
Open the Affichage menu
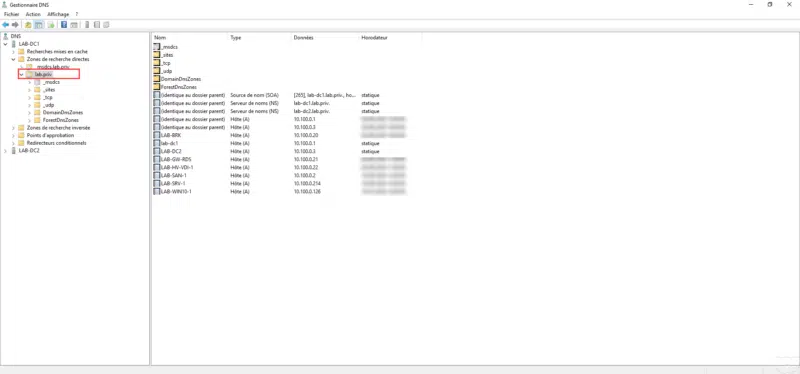58,14
